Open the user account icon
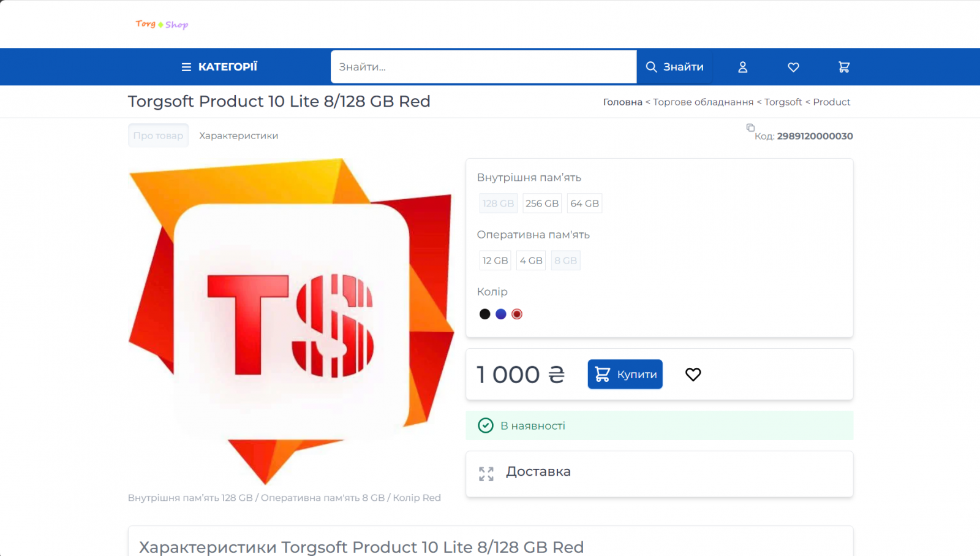Viewport: 980px width, 556px height. click(x=742, y=67)
